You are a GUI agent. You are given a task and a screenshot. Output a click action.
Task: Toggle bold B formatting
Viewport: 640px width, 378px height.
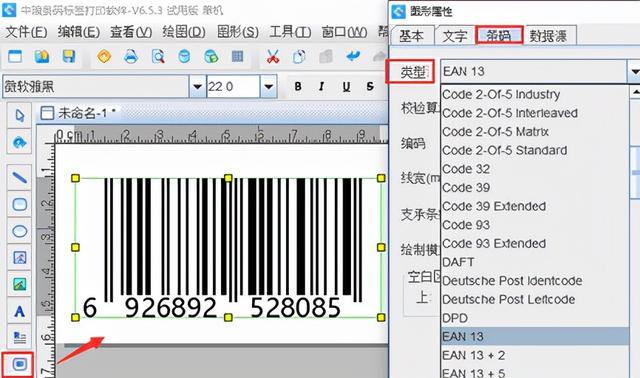pos(298,87)
